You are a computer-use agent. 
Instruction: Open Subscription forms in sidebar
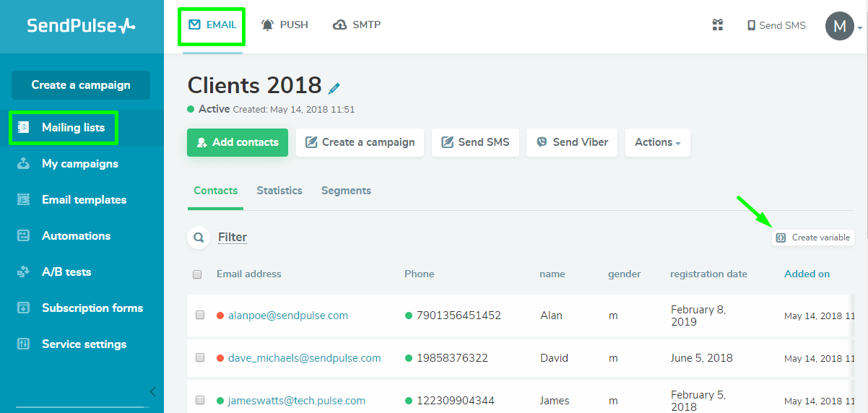coord(92,308)
